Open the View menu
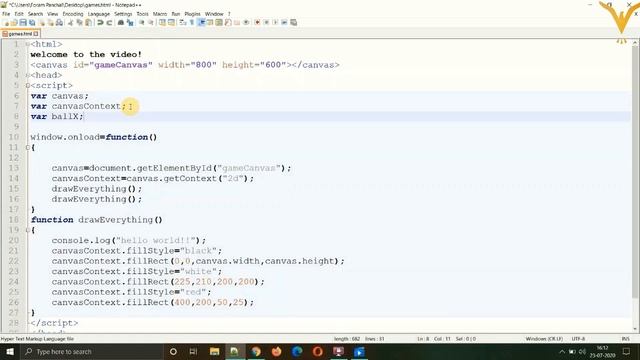This screenshot has width=640, height=360. pyautogui.click(x=53, y=14)
